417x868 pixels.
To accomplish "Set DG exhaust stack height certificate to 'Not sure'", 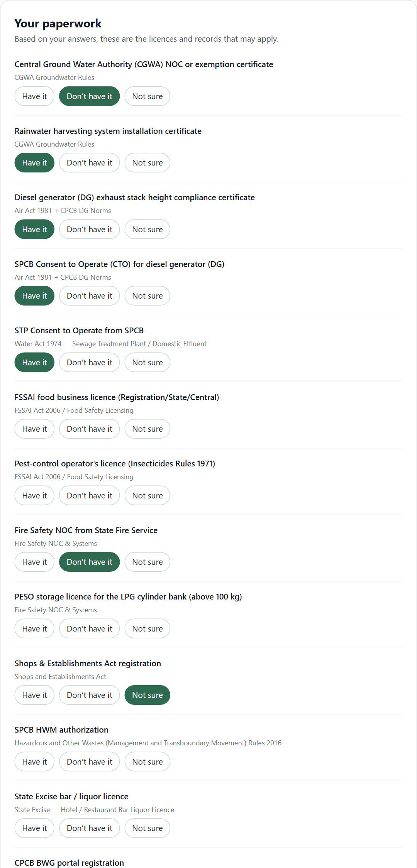I will click(x=147, y=229).
